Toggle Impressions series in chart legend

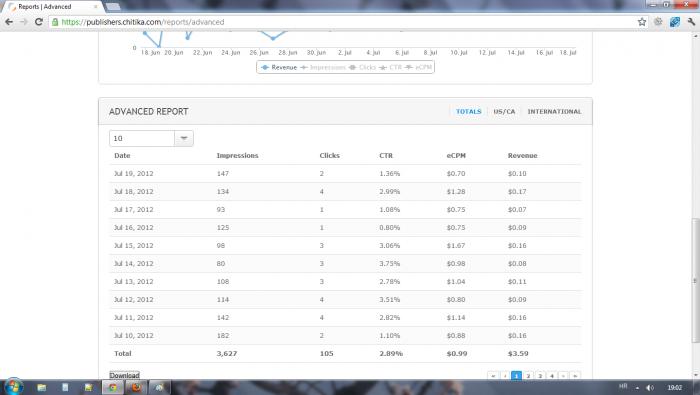coord(323,67)
